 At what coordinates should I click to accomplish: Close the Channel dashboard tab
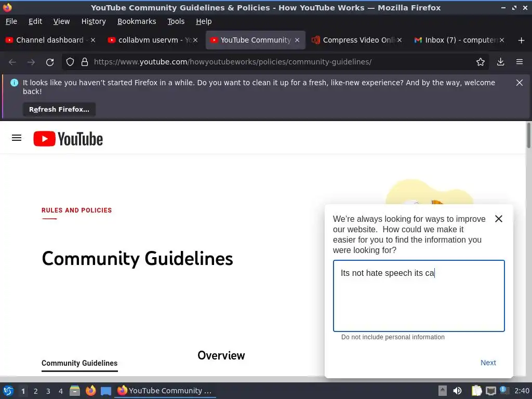click(93, 40)
